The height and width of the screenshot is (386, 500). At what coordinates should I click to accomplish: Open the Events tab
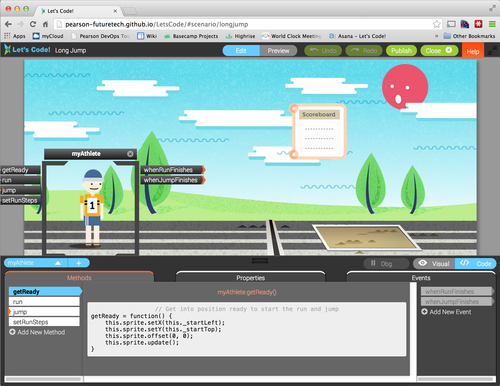[421, 278]
